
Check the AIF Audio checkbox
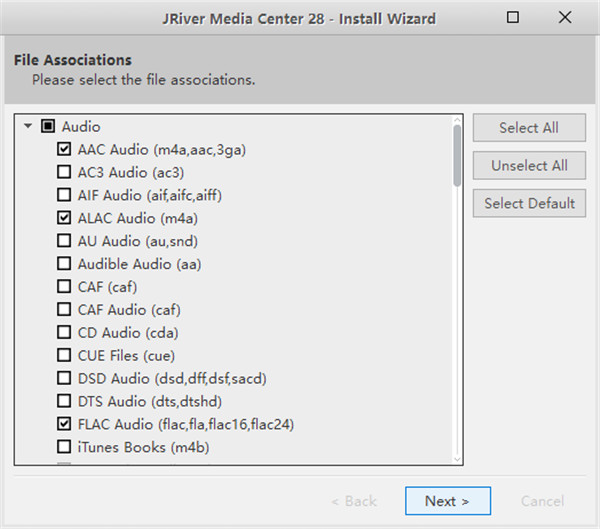(65, 195)
